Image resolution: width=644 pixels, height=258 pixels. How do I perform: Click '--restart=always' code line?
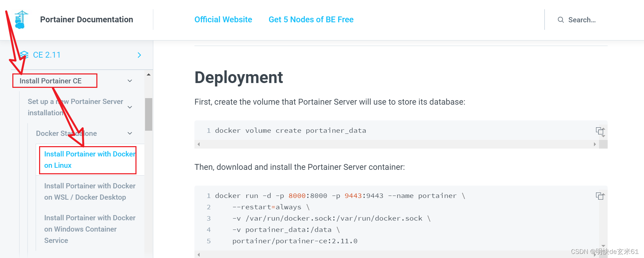271,207
